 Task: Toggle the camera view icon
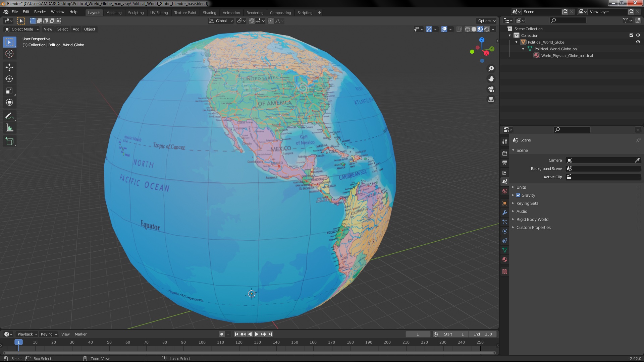491,89
